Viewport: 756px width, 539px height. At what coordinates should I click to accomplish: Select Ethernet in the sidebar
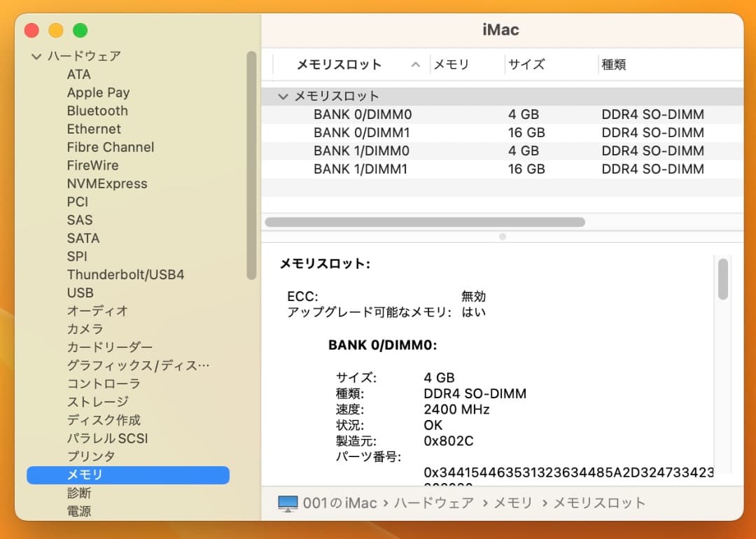(94, 129)
